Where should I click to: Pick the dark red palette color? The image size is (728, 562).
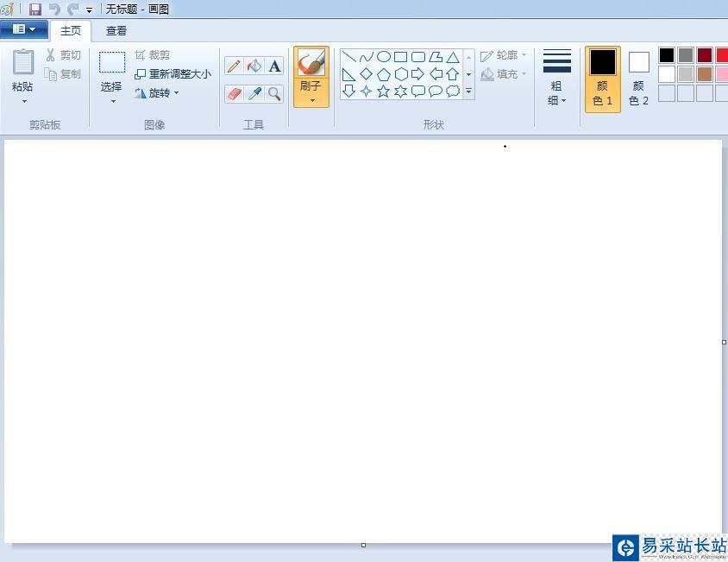pos(705,55)
